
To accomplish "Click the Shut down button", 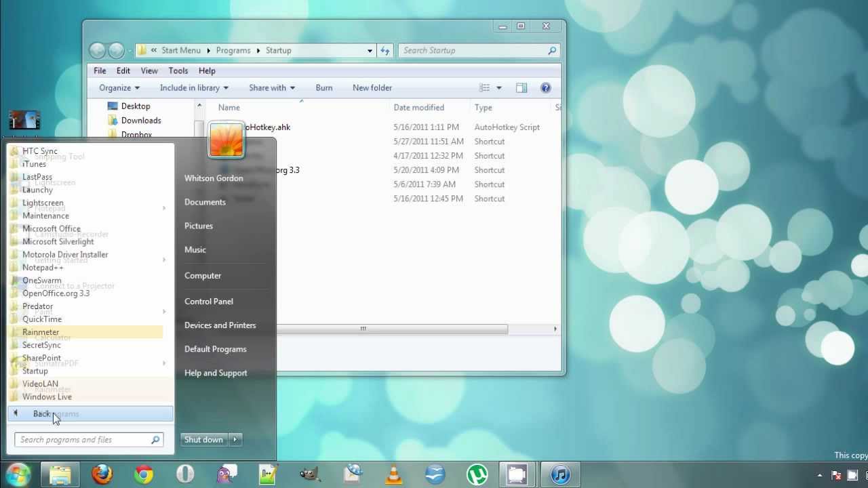I will click(x=203, y=439).
